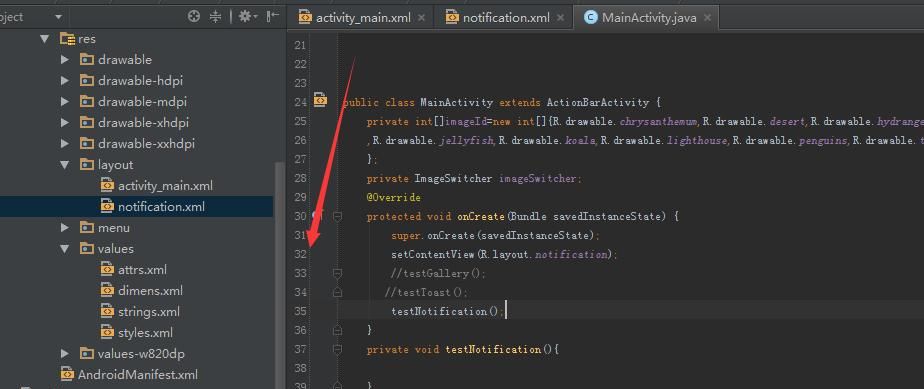This screenshot has height=389, width=924.
Task: Click the XML icon on activity_main.xml tab
Action: [305, 18]
